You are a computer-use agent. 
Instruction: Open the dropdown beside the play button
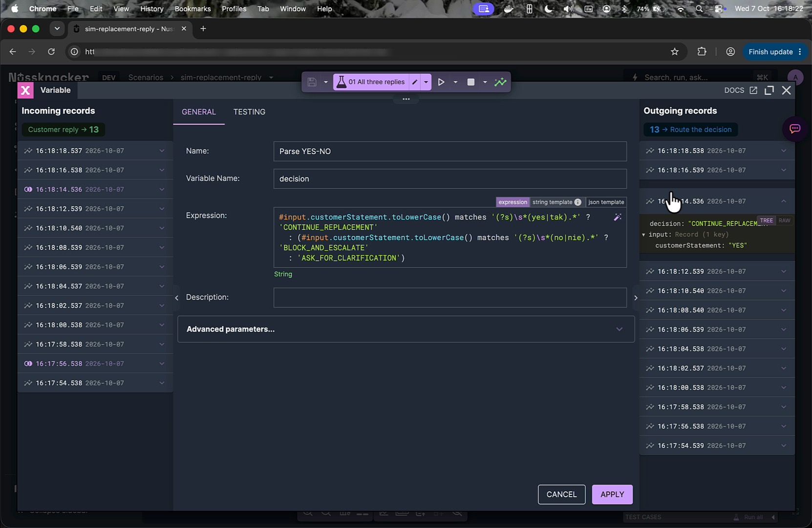455,82
